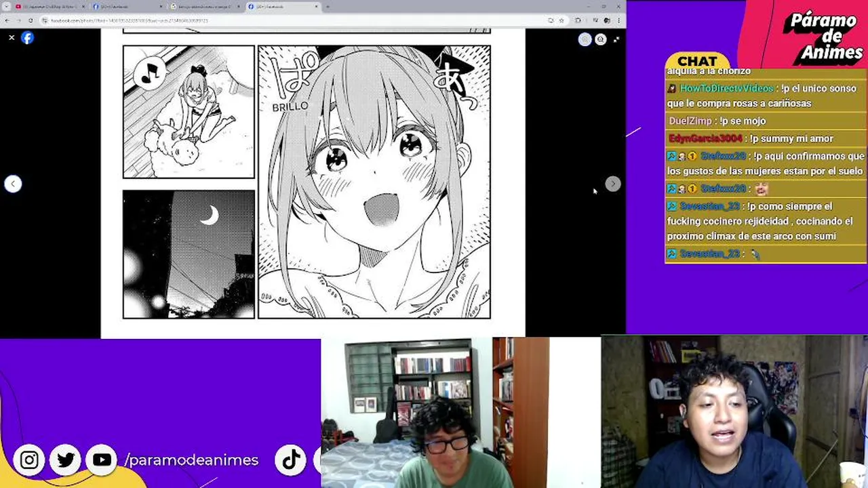Screen dimensions: 868x488
Task: Click the Facebook logo in photo viewer
Action: (x=27, y=38)
